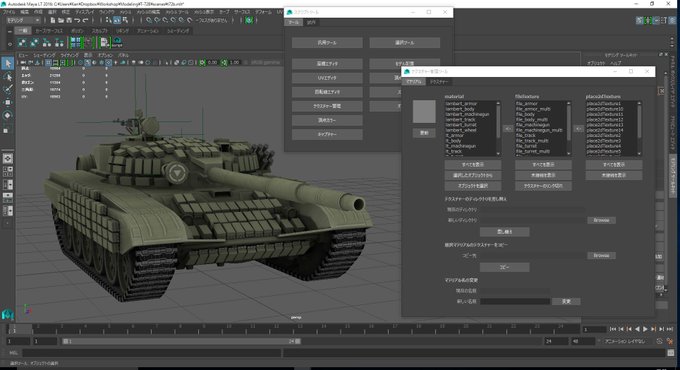The width and height of the screenshot is (680, 370).
Task: Click the undo arrow in status line
Action: (x=77, y=20)
